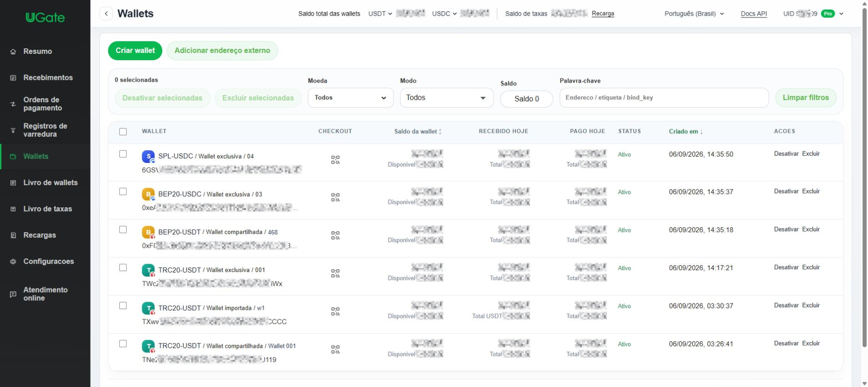Viewport: 868px width, 387px height.
Task: Expand the USDT balance selector
Action: click(380, 14)
